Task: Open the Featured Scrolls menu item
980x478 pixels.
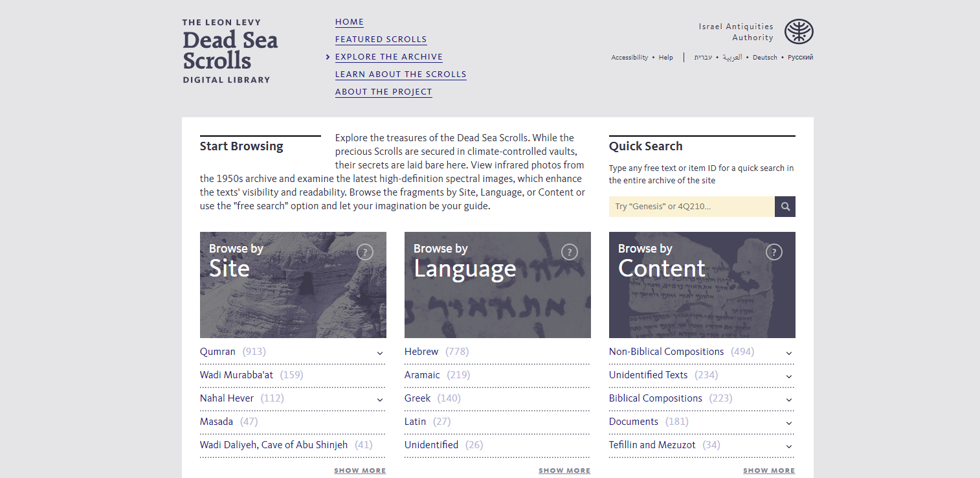Action: pos(381,40)
